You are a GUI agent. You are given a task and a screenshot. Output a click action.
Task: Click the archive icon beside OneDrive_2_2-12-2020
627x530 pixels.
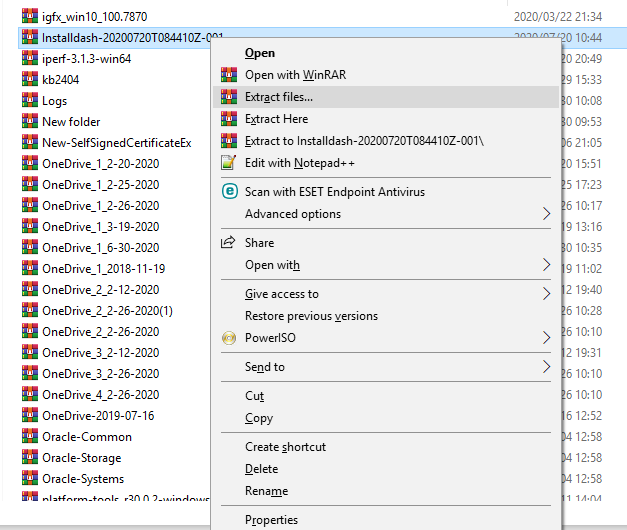coord(30,289)
